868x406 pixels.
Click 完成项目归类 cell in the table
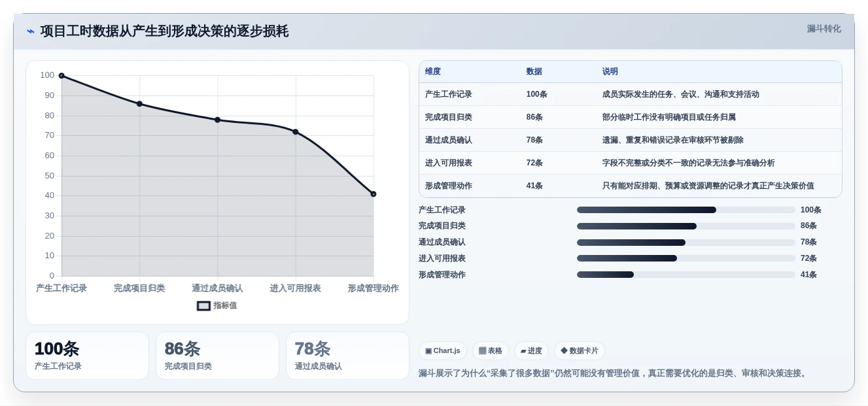(449, 117)
